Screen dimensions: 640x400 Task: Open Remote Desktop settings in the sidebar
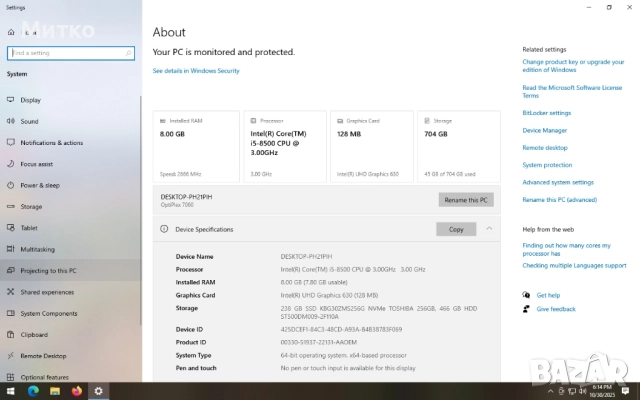click(x=42, y=355)
